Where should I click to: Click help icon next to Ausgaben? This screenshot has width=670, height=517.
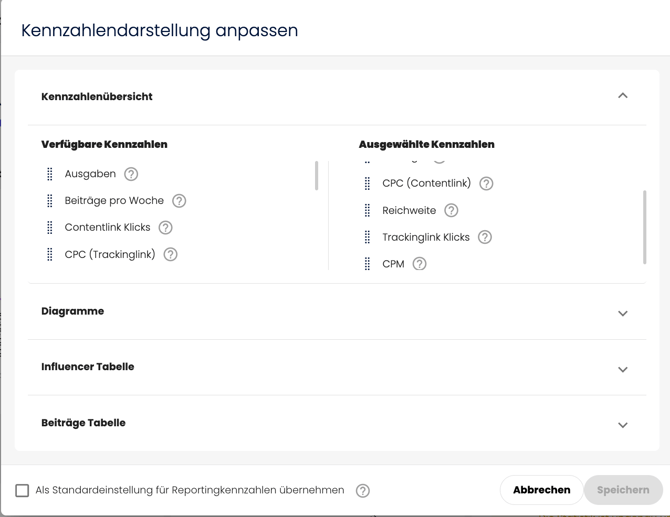click(x=131, y=174)
